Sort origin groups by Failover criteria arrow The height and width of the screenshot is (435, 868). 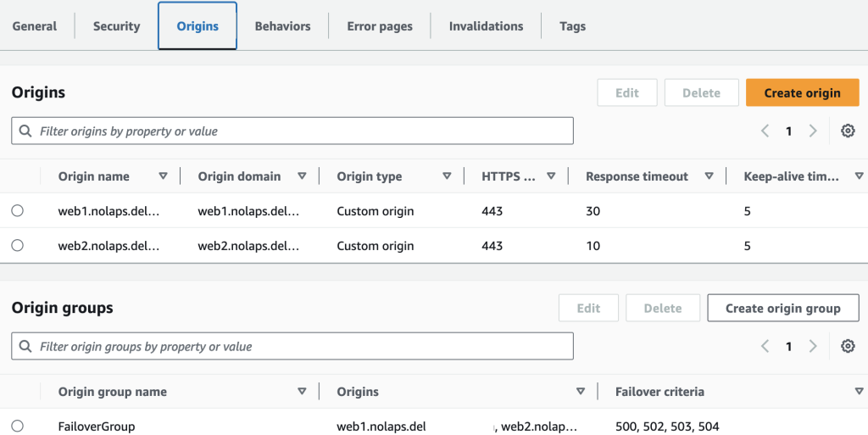click(858, 392)
